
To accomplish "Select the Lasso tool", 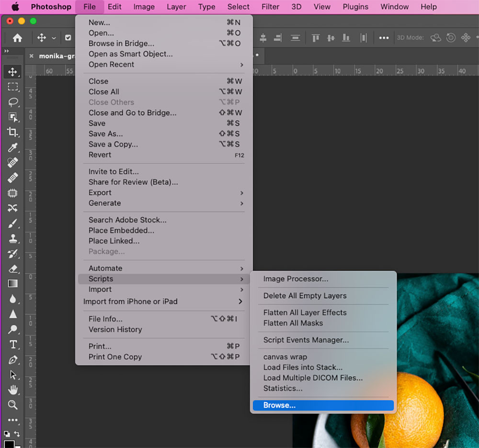I will [x=12, y=101].
